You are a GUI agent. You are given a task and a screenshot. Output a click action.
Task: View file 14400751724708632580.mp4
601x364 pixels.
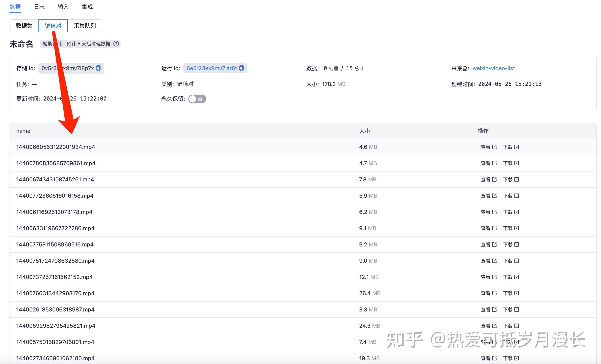[x=489, y=261]
